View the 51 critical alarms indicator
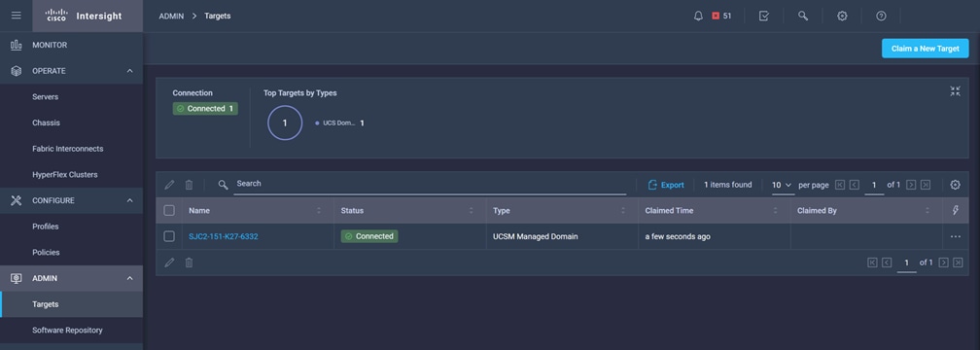The image size is (980, 350). point(721,17)
